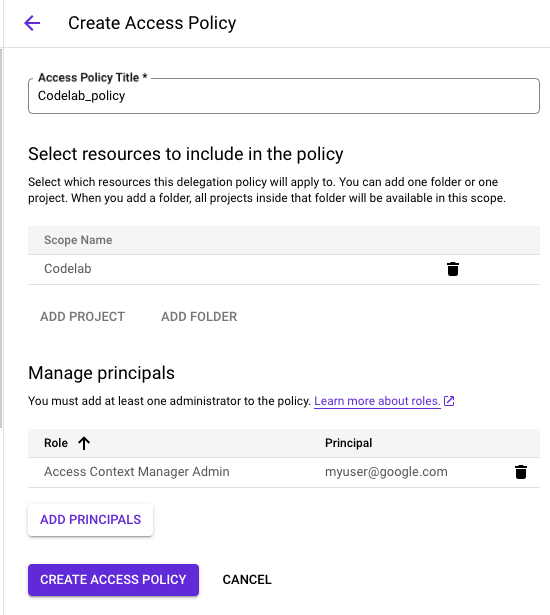Click the Principal column header
This screenshot has height=615, width=550.
(x=348, y=443)
